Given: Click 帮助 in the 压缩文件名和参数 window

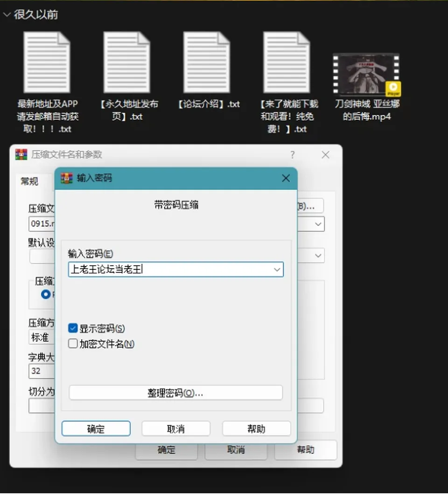Looking at the screenshot, I should (306, 450).
